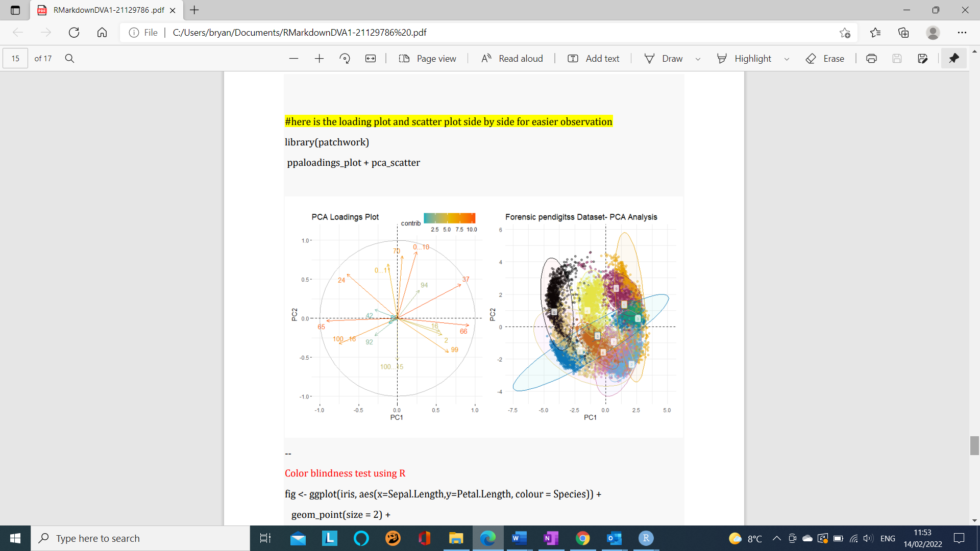The height and width of the screenshot is (551, 980).
Task: Open the Settings and more ellipsis menu
Action: [962, 33]
